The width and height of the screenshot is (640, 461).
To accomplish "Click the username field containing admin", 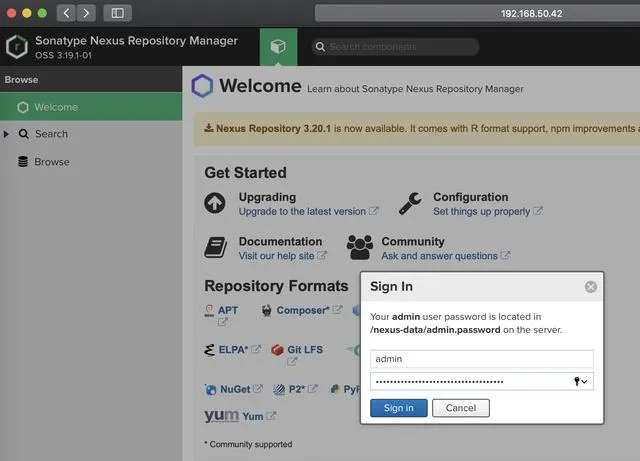I will (x=482, y=359).
